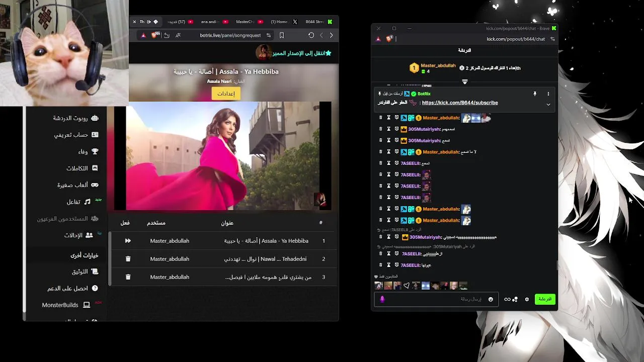The width and height of the screenshot is (644, 362).
Task: Click the botrix.live/panel/songrequest address bar
Action: point(230,35)
